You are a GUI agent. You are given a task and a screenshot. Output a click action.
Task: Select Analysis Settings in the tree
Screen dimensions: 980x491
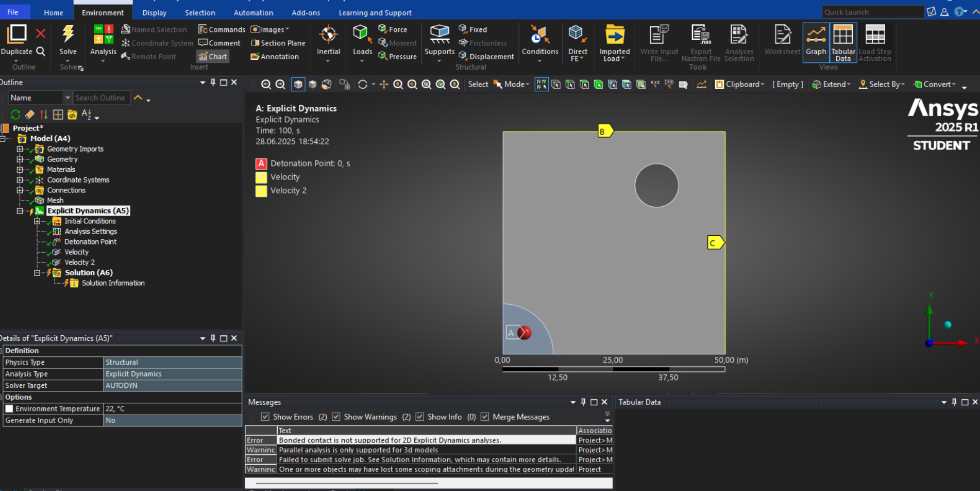point(91,232)
